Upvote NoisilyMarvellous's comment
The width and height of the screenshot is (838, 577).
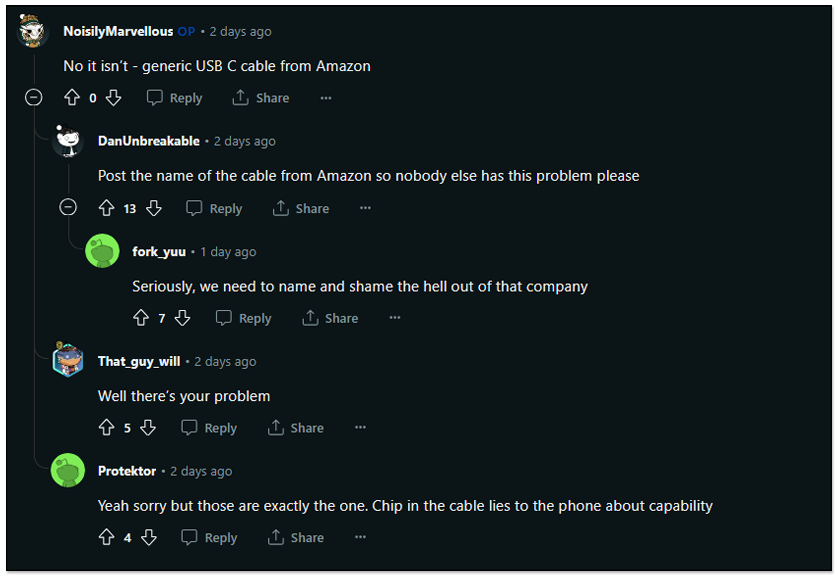pyautogui.click(x=72, y=98)
